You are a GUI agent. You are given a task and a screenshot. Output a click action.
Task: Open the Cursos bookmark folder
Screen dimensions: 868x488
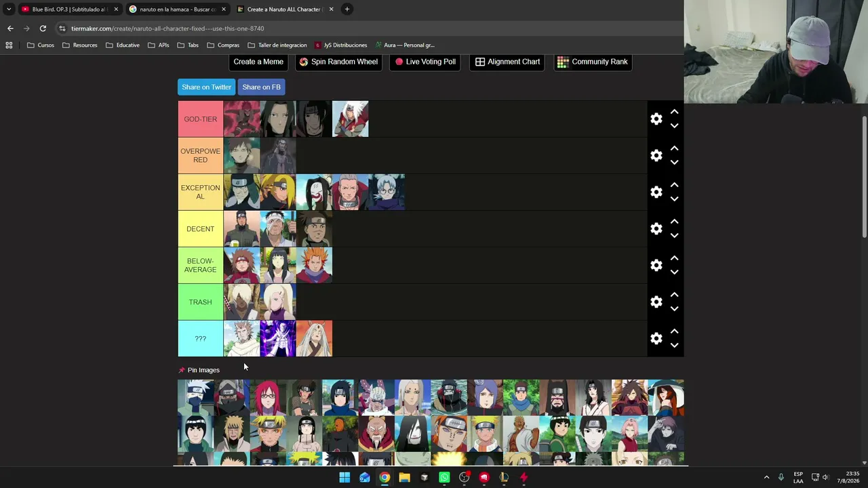(41, 45)
